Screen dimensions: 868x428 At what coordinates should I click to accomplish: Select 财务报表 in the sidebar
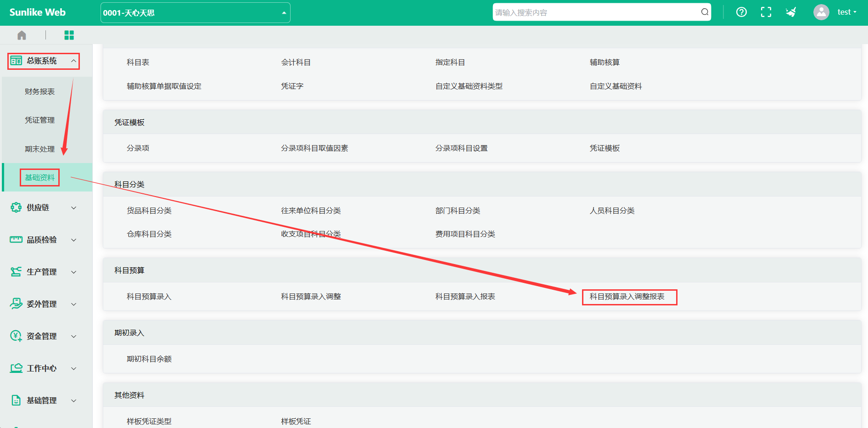tap(40, 92)
